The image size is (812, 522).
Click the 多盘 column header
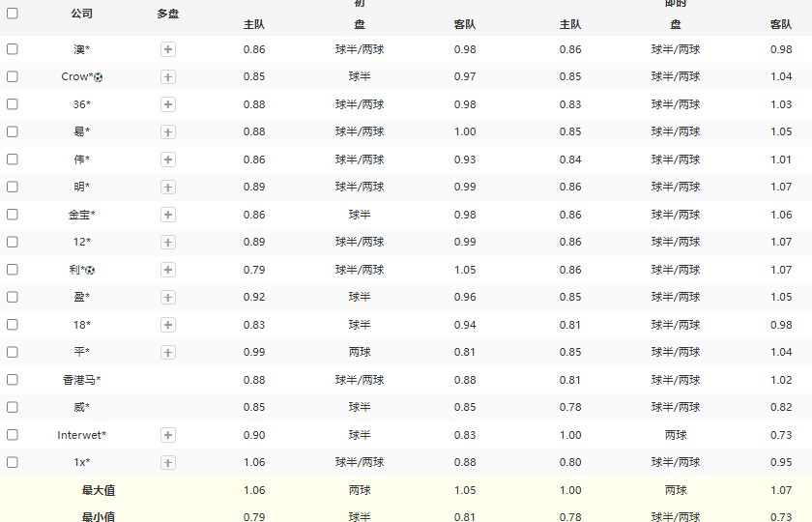(x=168, y=14)
